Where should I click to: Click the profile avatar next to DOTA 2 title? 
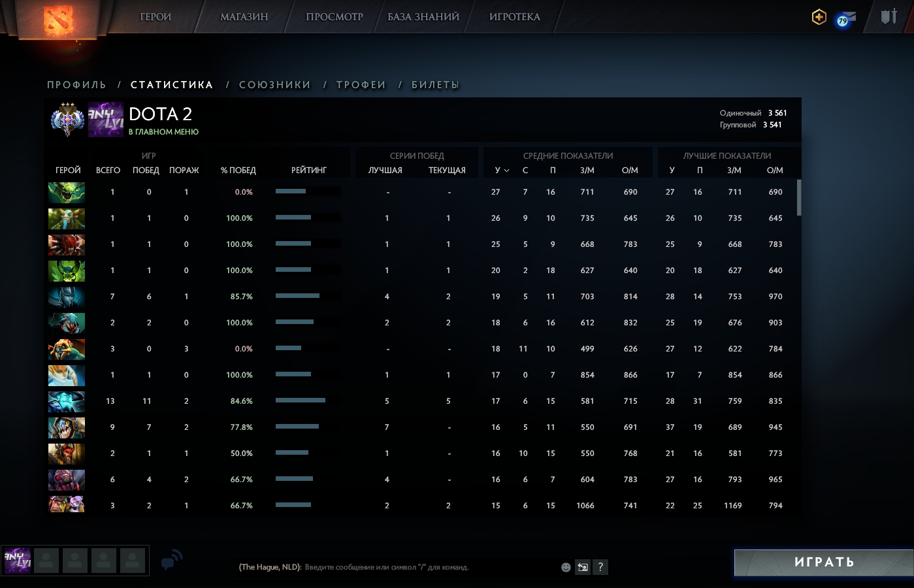tap(106, 120)
